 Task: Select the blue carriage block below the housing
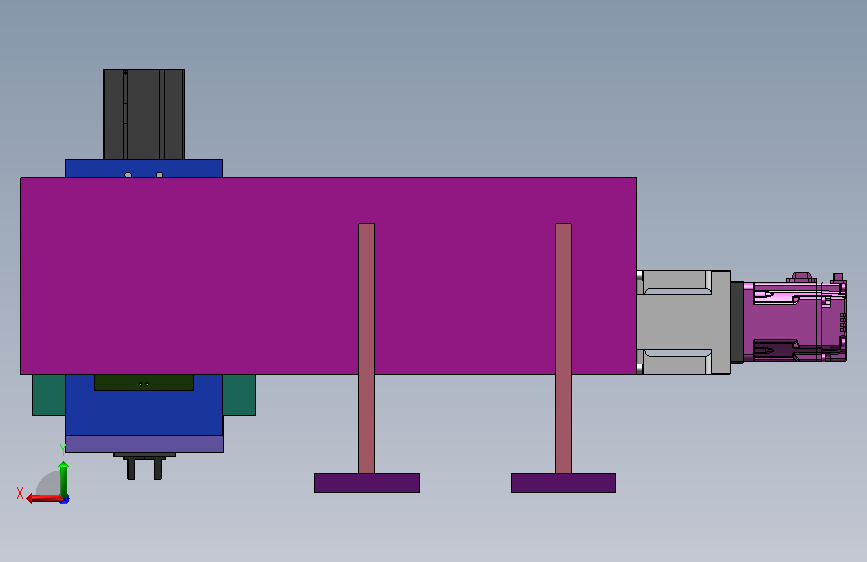pyautogui.click(x=144, y=412)
